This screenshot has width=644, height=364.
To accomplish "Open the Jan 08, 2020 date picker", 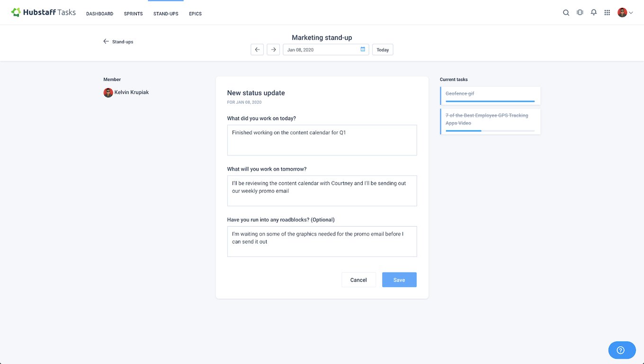I will (x=322, y=50).
